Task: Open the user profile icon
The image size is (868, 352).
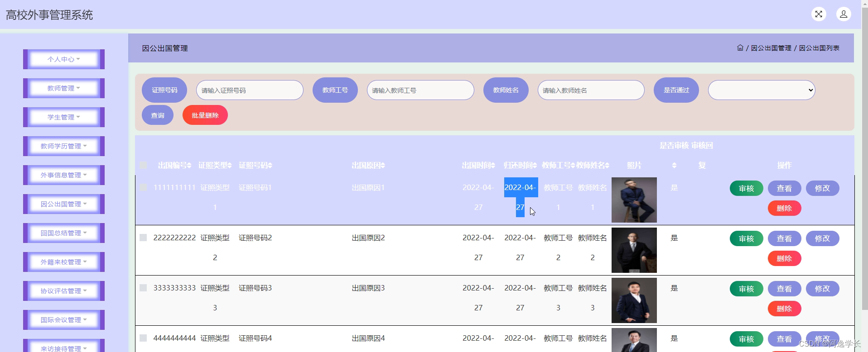Action: (844, 14)
